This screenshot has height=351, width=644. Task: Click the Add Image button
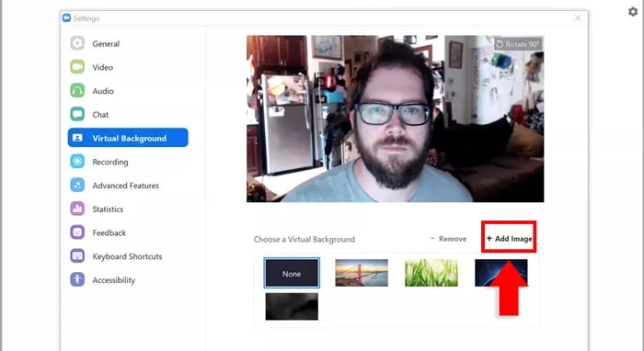(509, 238)
